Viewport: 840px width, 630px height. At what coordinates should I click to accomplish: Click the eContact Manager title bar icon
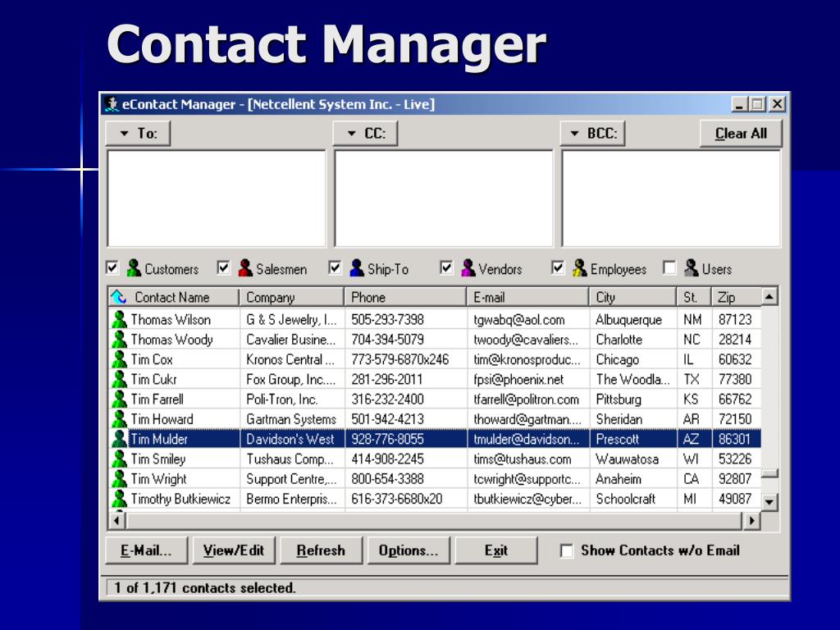(112, 104)
